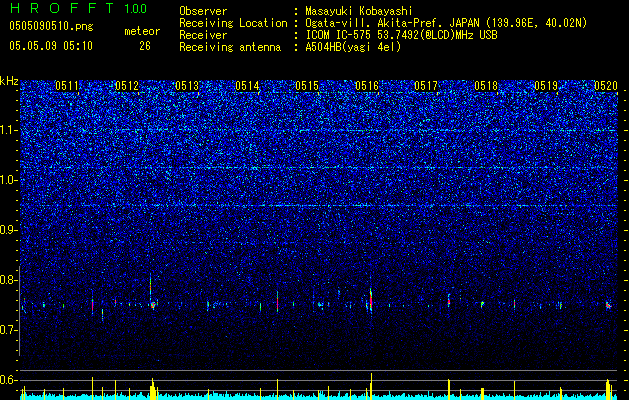Click the 0517 time marker
Screen dimensions: 629x400
tap(426, 86)
